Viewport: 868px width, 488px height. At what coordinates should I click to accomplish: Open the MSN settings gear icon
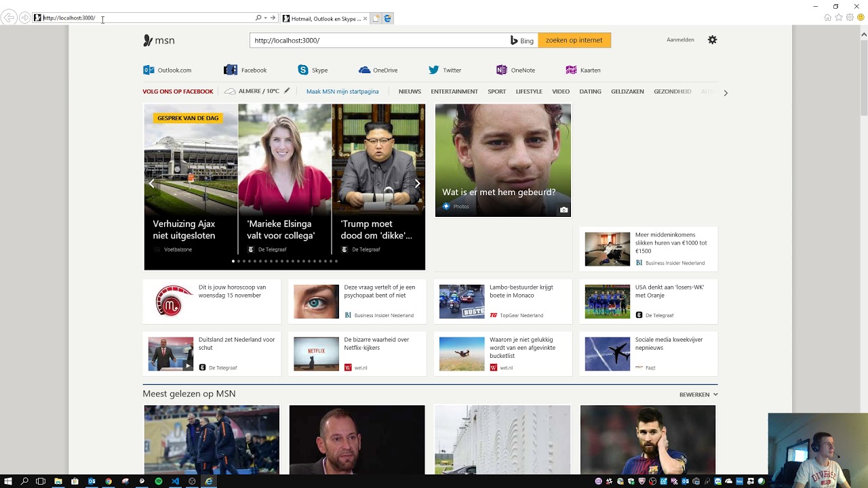click(x=712, y=40)
